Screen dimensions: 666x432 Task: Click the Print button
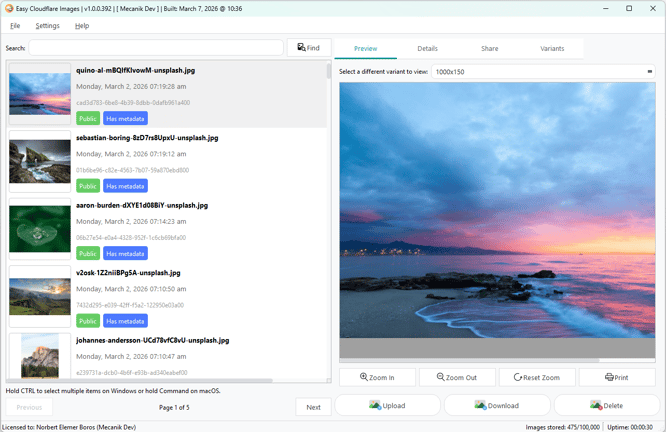click(x=617, y=377)
